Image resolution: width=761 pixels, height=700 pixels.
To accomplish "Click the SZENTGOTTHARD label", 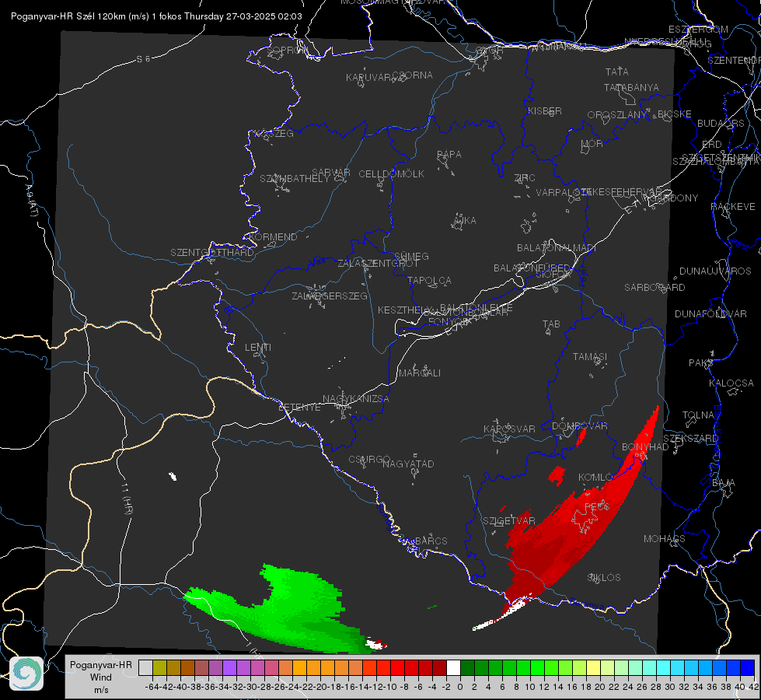I will click(211, 253).
